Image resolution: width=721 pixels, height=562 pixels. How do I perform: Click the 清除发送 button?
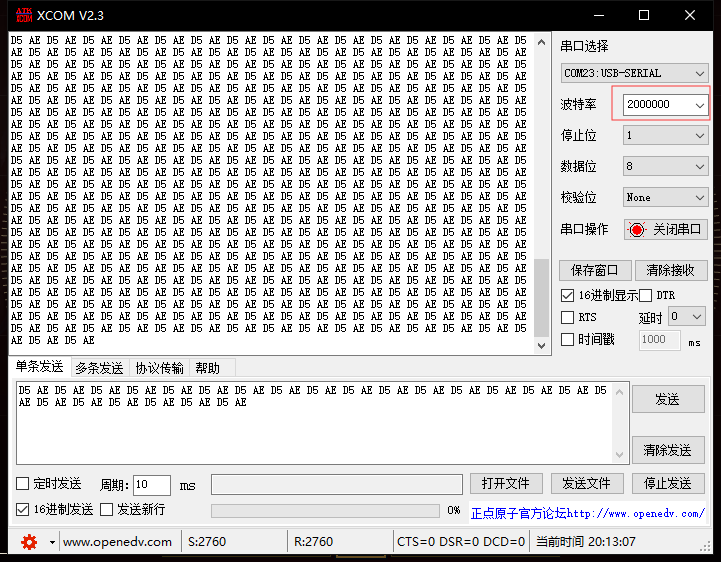coord(668,450)
